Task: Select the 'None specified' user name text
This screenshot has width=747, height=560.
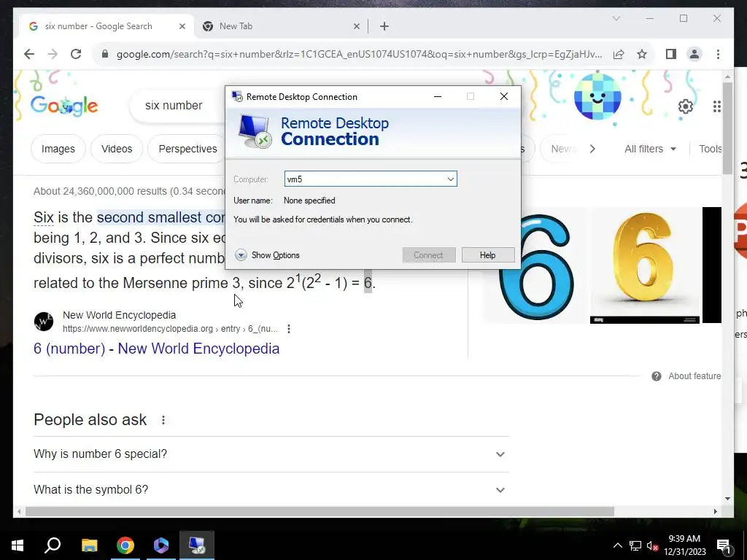Action: point(309,201)
